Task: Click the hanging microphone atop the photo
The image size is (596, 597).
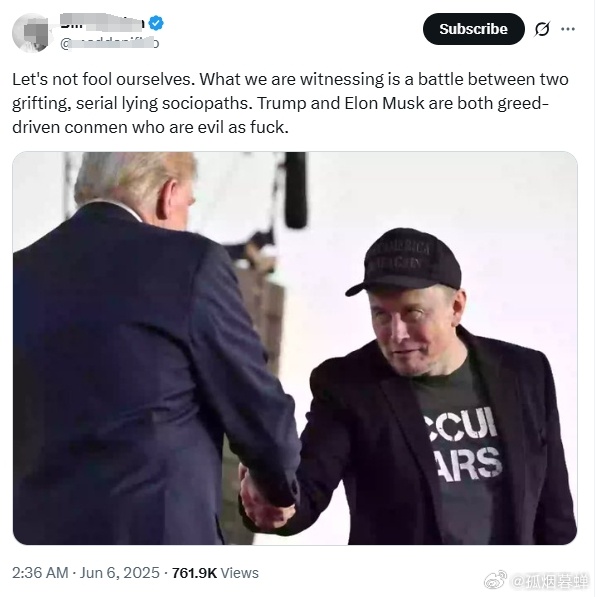Action: (x=296, y=190)
